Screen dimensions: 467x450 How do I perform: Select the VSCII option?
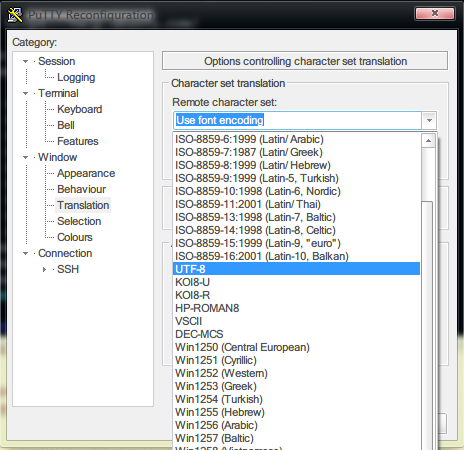(x=297, y=321)
